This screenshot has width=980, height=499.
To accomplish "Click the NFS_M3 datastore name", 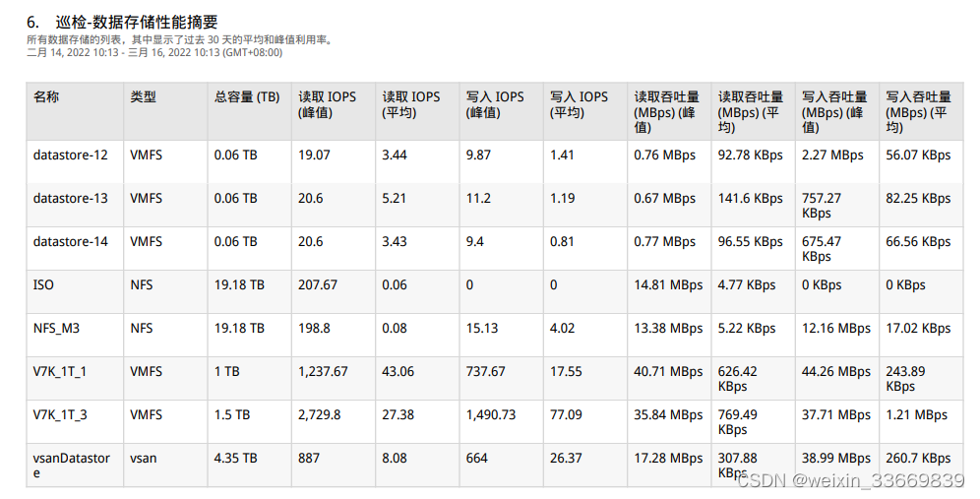I will pos(56,328).
